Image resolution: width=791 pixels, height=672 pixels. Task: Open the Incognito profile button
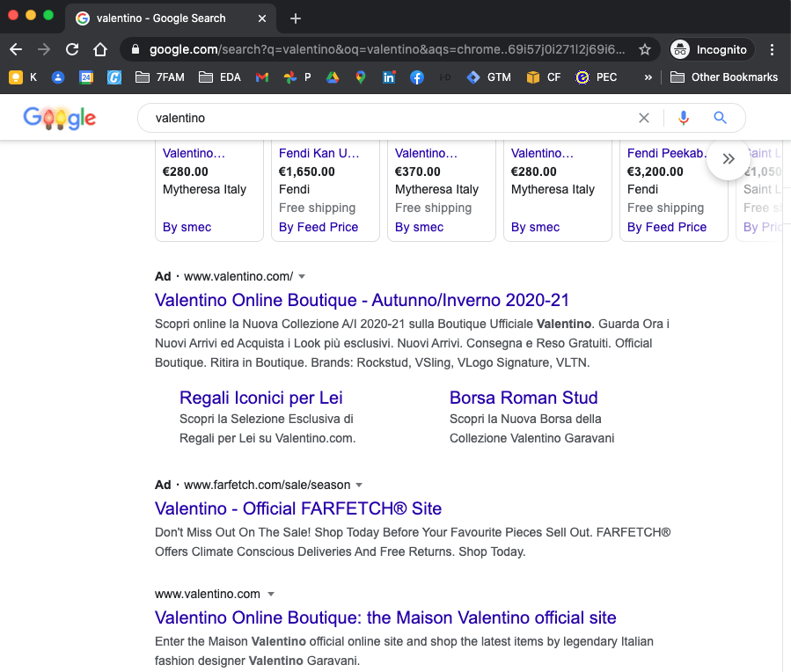711,49
